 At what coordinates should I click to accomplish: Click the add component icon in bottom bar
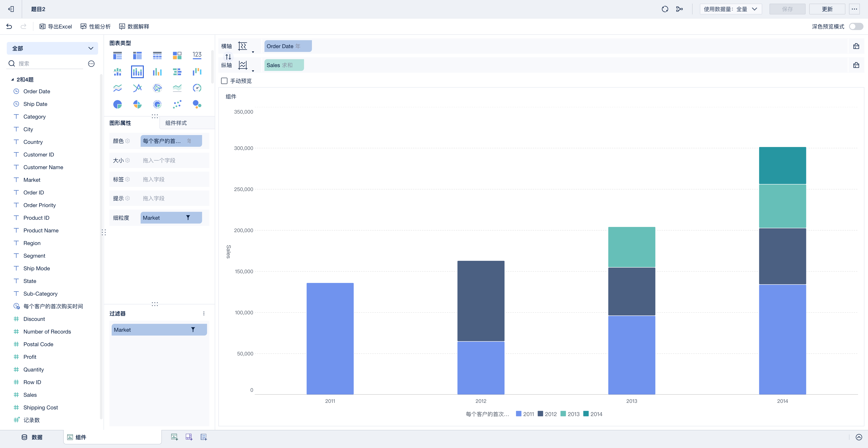pos(174,437)
